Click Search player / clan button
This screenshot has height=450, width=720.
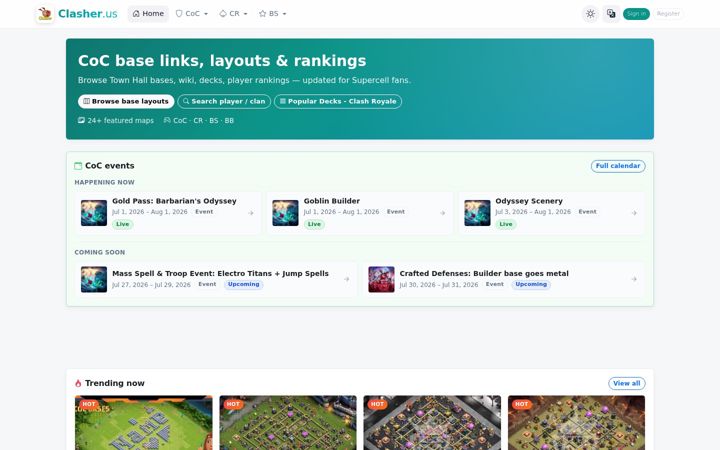(224, 101)
